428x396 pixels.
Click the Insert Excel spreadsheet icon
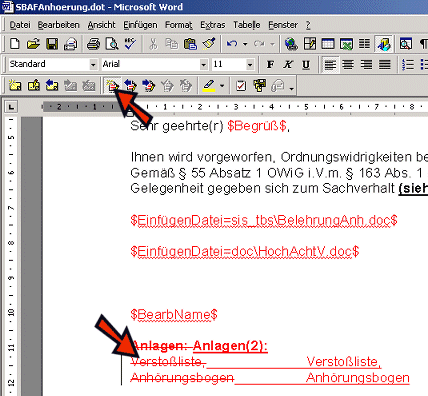tap(346, 44)
